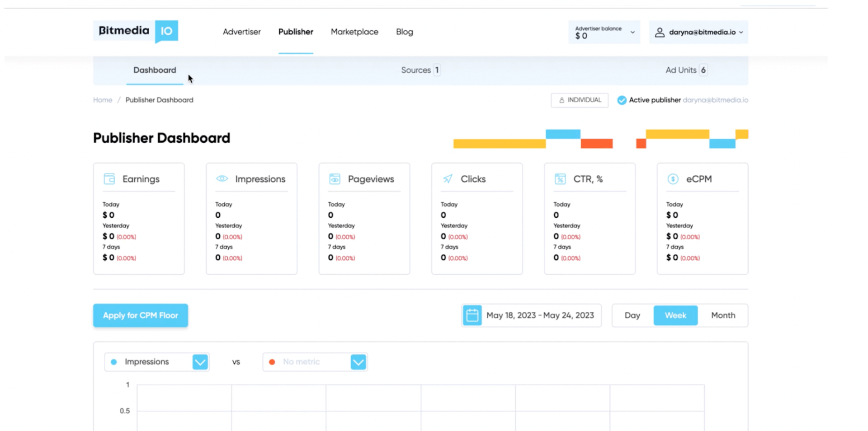The width and height of the screenshot is (868, 431).
Task: Click the Earnings wallet icon
Action: click(108, 178)
